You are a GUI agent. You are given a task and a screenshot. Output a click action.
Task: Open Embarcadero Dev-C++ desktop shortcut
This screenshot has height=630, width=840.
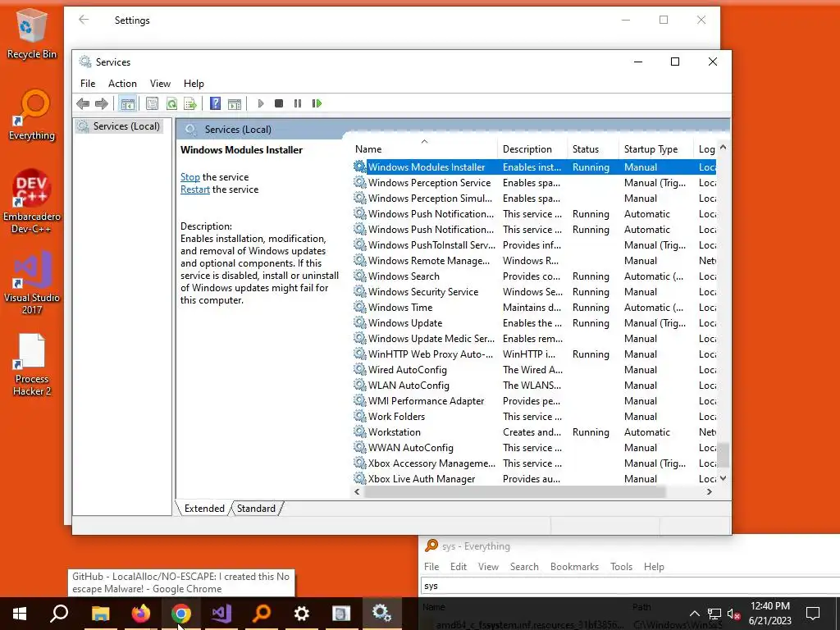32,202
